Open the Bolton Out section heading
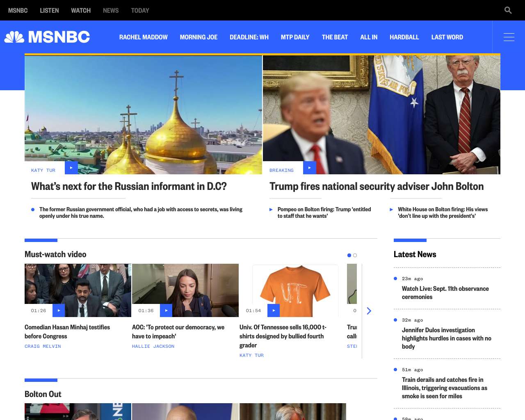The width and height of the screenshot is (525, 420). coord(43,394)
